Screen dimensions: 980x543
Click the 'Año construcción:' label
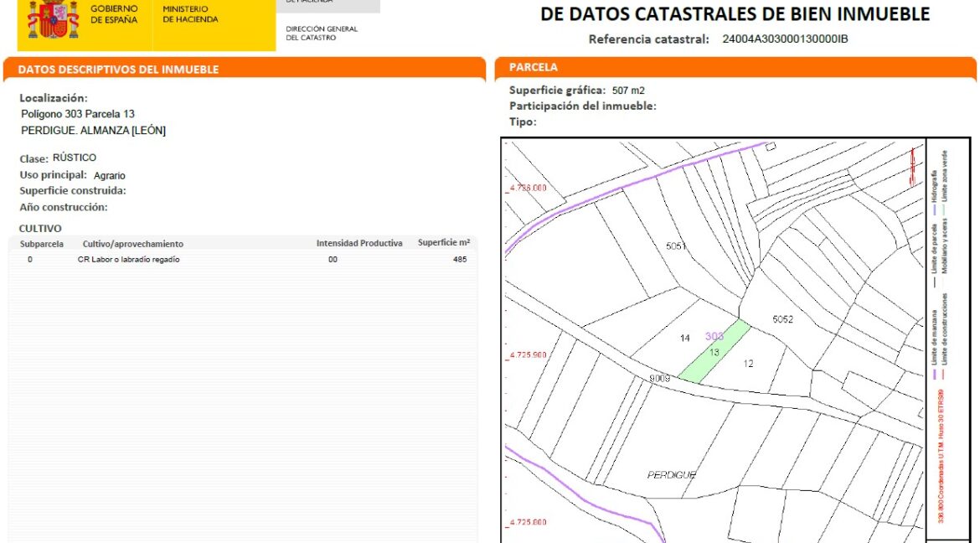(x=63, y=207)
